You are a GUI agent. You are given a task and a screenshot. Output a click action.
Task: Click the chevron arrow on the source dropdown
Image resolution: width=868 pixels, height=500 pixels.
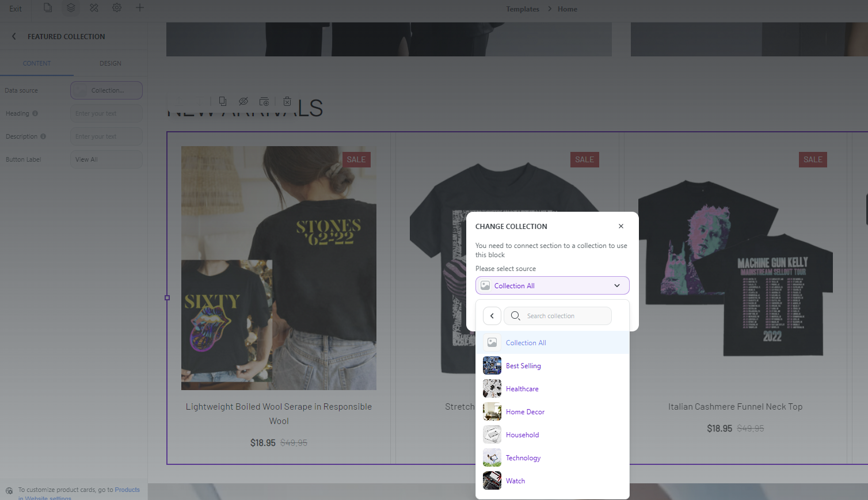click(617, 285)
